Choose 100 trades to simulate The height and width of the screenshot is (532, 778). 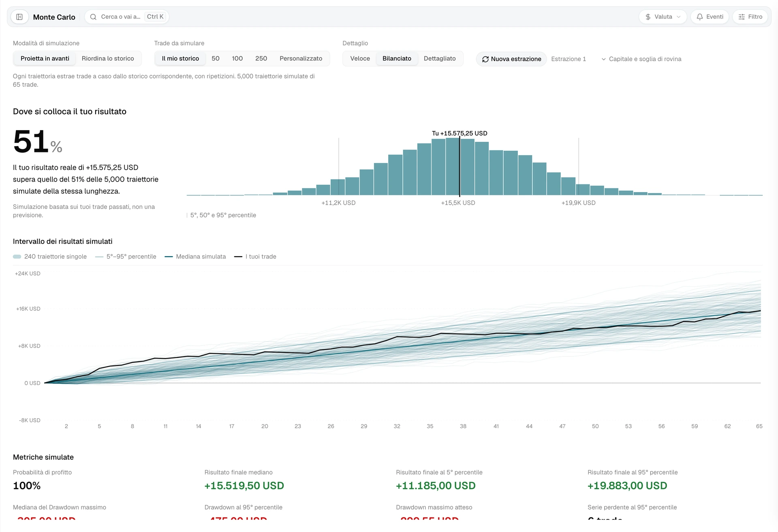pos(237,59)
